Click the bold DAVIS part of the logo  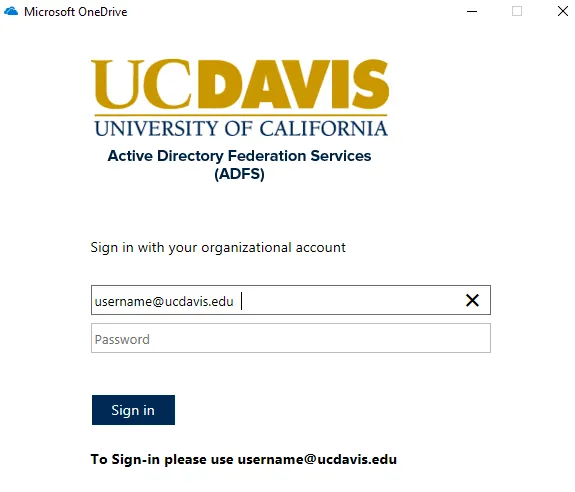[294, 84]
